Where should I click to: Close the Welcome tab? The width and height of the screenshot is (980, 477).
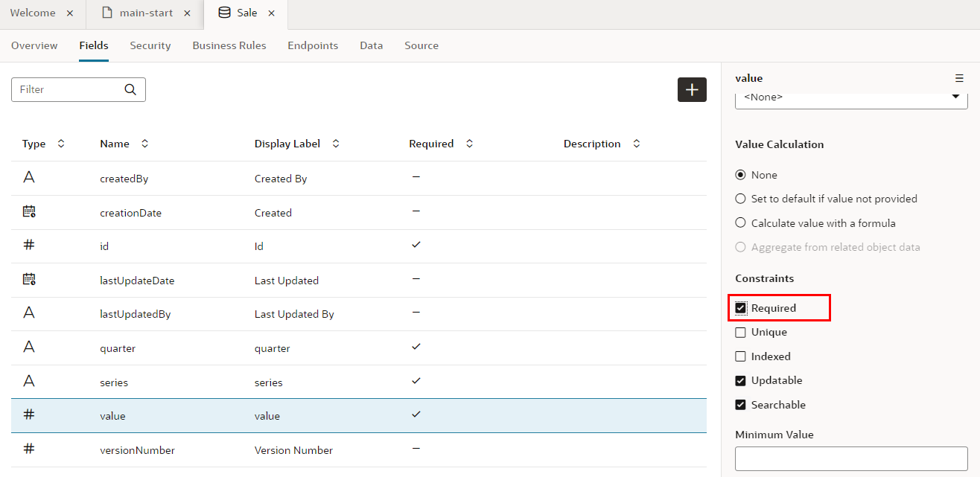(x=70, y=13)
